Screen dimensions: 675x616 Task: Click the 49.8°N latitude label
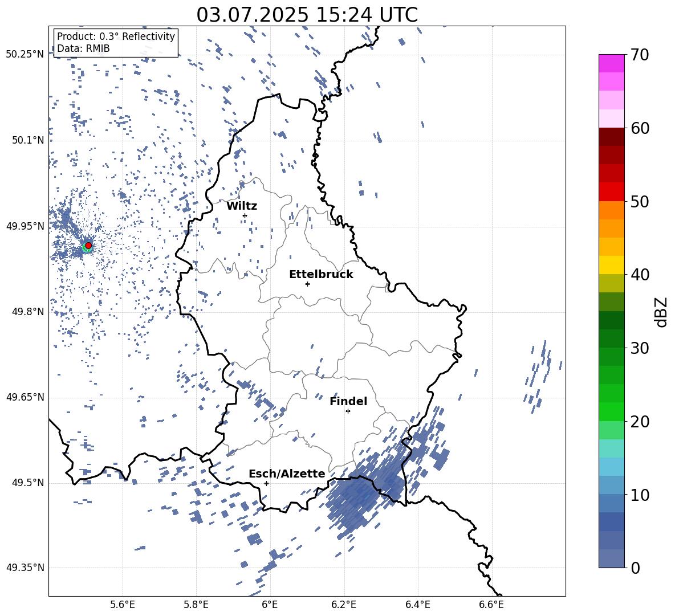28,312
